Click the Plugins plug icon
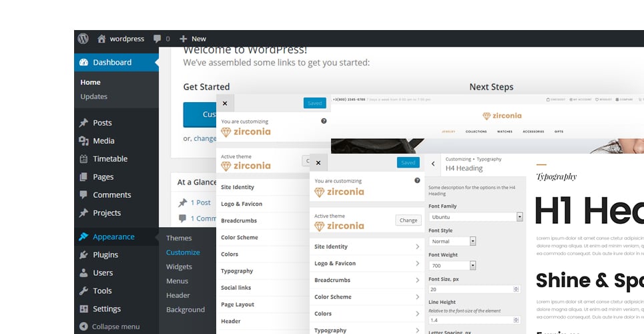This screenshot has width=644, height=334. (84, 255)
